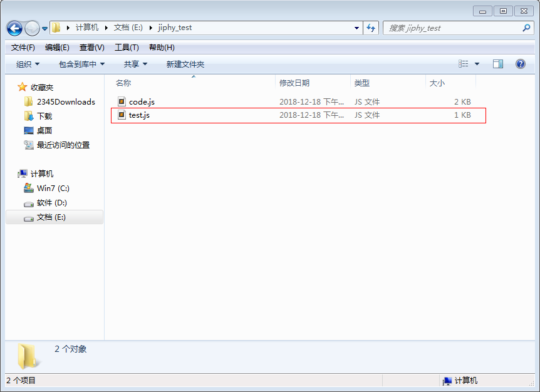Open the 工具 menu
The height and width of the screenshot is (392, 540).
pos(125,47)
